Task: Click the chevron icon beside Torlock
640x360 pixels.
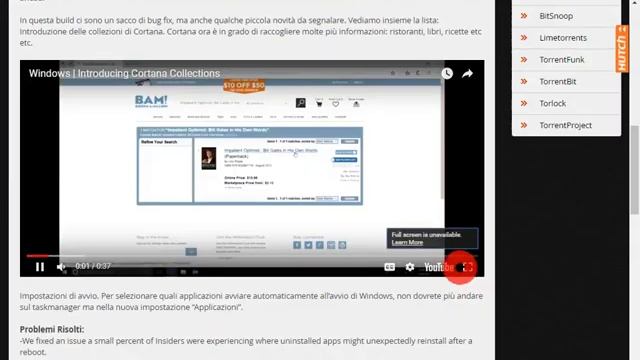Action: pos(524,103)
